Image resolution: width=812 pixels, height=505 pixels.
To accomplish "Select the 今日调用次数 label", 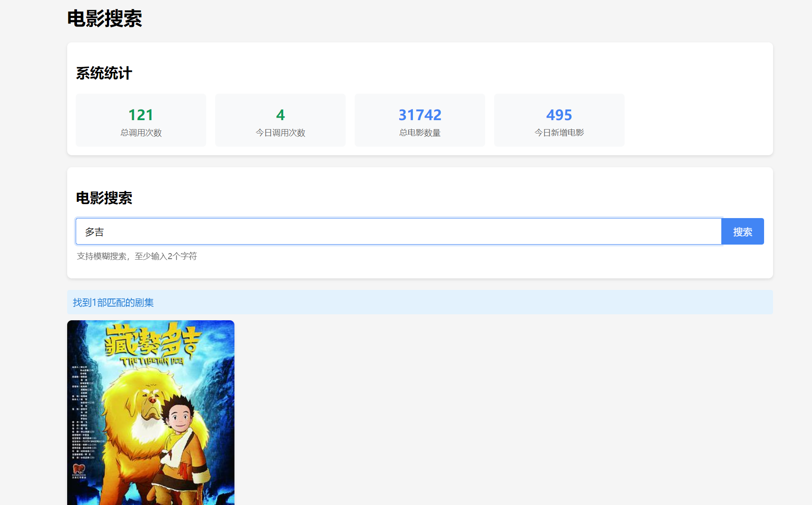I will pyautogui.click(x=280, y=133).
